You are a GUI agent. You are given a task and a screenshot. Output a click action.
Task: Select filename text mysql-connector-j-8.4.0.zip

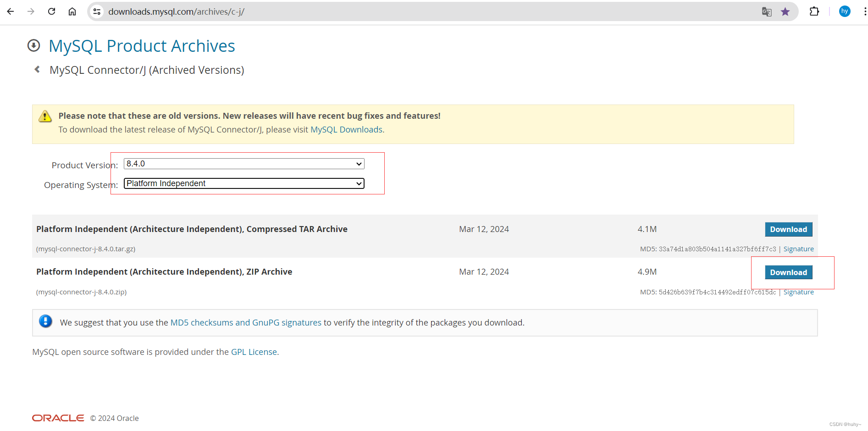(82, 292)
